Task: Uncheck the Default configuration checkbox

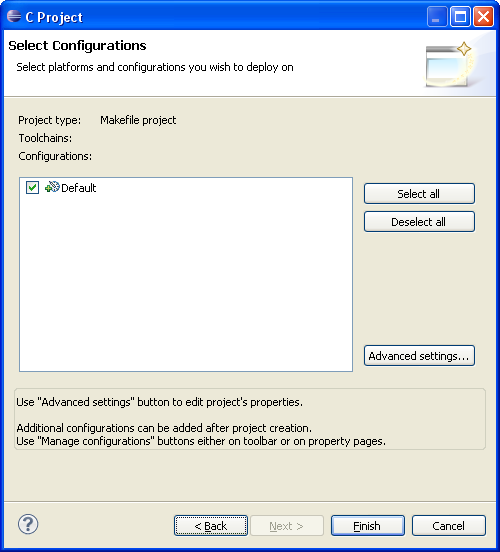Action: [32, 187]
